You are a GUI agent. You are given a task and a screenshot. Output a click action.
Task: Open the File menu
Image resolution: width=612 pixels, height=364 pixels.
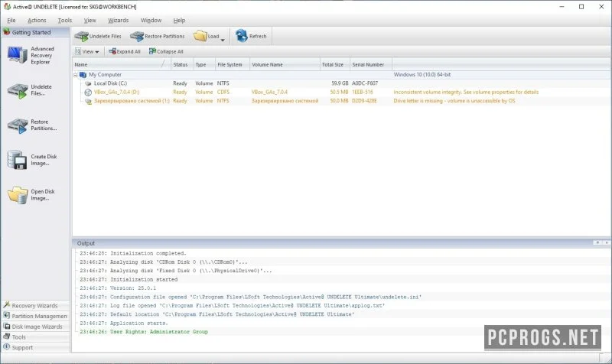tap(11, 21)
